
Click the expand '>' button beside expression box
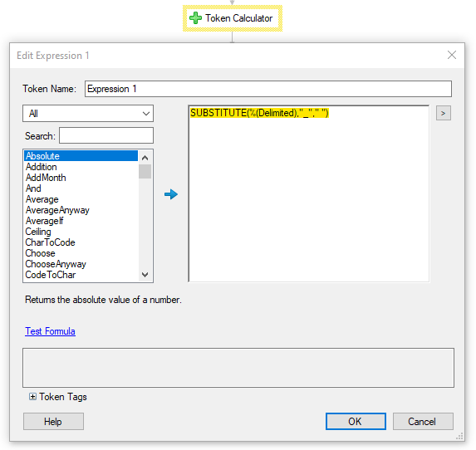point(444,113)
